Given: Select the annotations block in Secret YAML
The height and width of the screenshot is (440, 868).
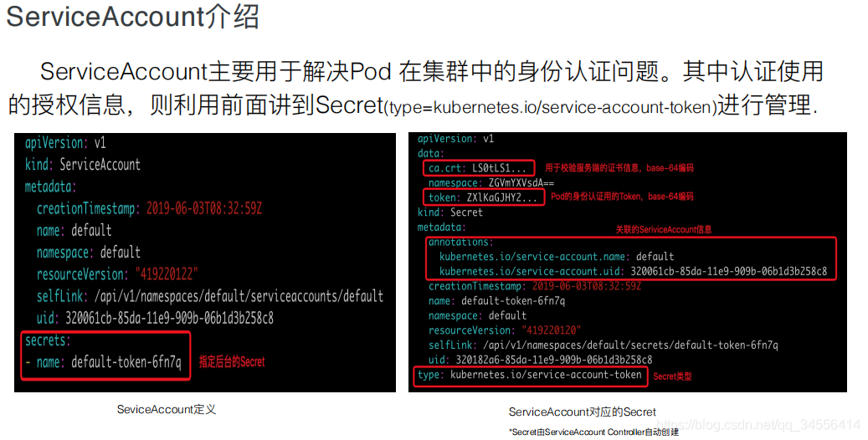Looking at the screenshot, I should pyautogui.click(x=631, y=258).
